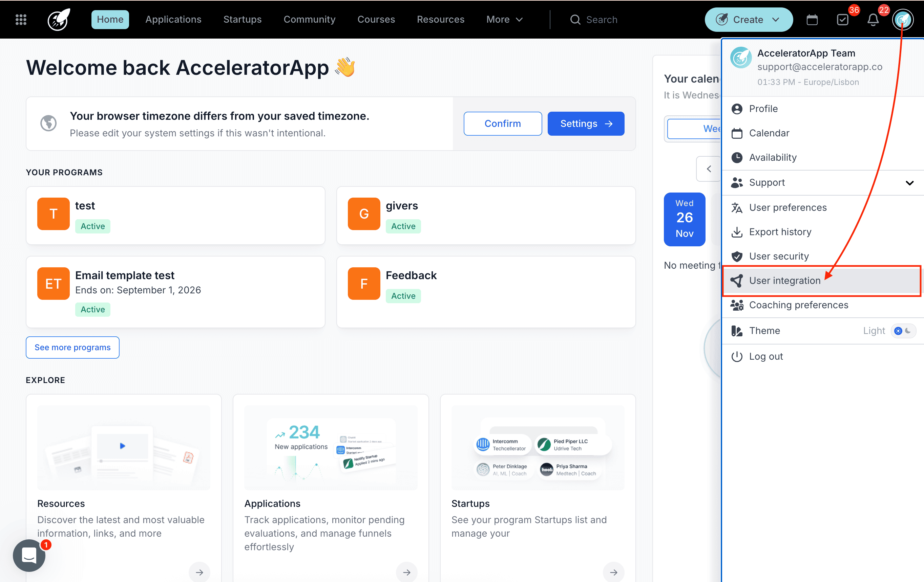Viewport: 924px width, 582px height.
Task: Click the user avatar in top right
Action: pyautogui.click(x=903, y=20)
